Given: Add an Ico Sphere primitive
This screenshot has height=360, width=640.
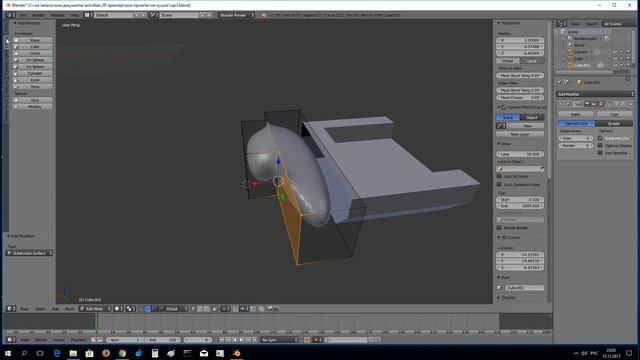Looking at the screenshot, I should click(x=32, y=67).
